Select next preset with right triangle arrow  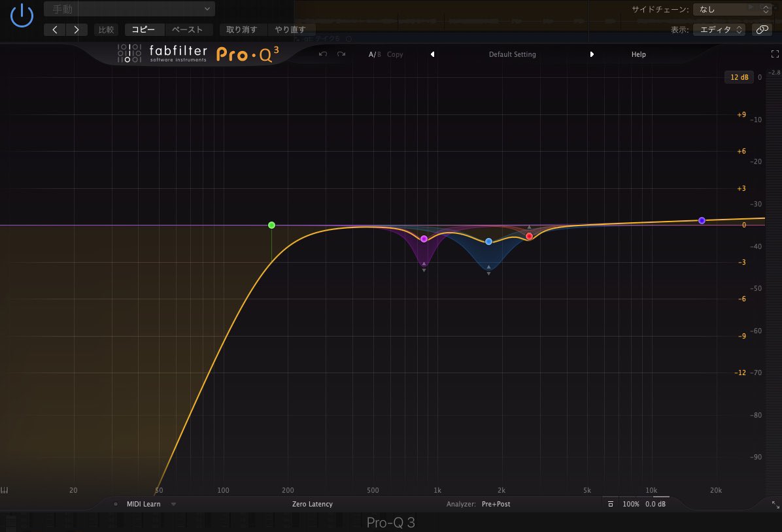[592, 54]
